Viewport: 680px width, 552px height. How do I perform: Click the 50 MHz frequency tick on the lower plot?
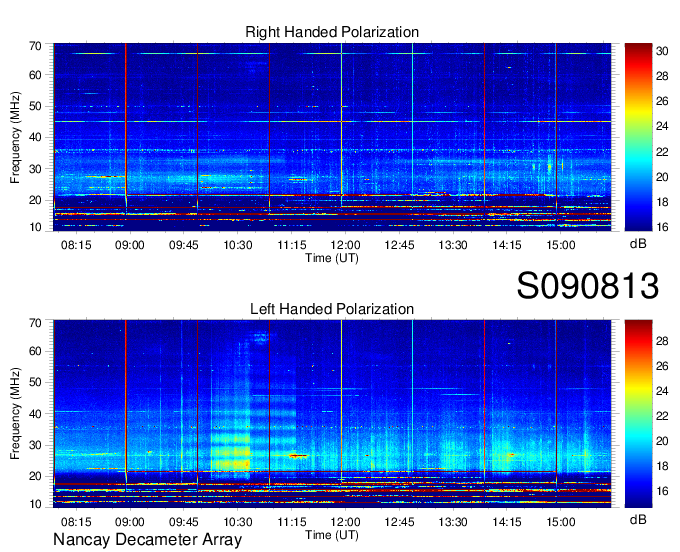(35, 382)
